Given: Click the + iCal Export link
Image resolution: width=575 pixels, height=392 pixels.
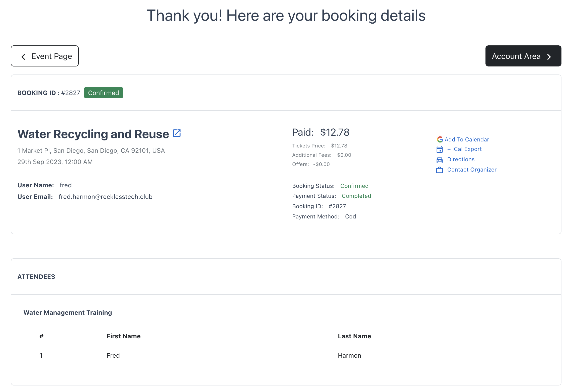Looking at the screenshot, I should pos(464,149).
